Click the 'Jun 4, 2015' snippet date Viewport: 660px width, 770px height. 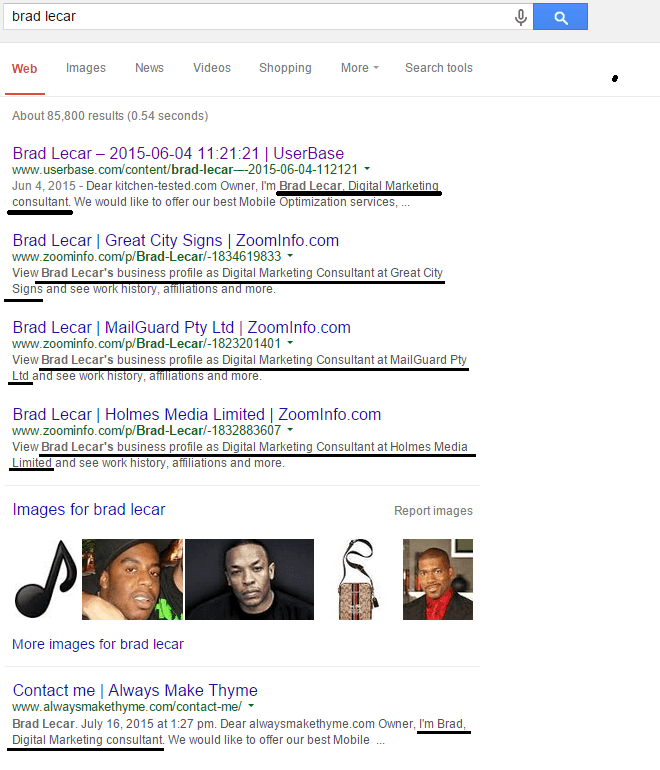coord(44,186)
